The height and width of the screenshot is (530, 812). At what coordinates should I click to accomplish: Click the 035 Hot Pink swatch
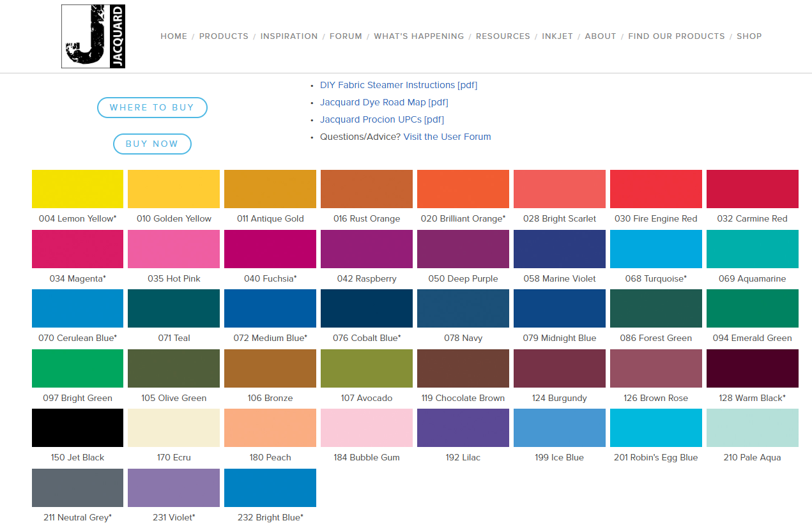tap(174, 249)
